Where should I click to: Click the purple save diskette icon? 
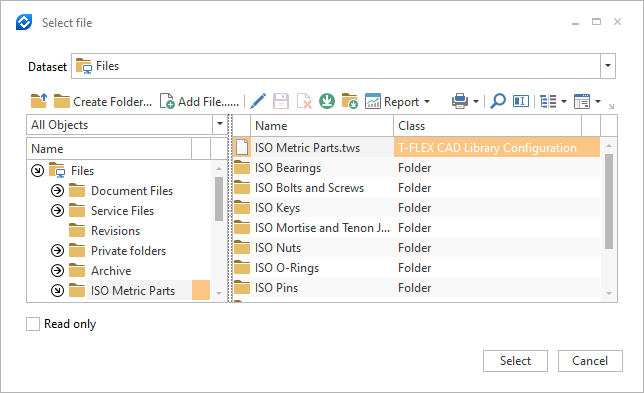point(281,101)
